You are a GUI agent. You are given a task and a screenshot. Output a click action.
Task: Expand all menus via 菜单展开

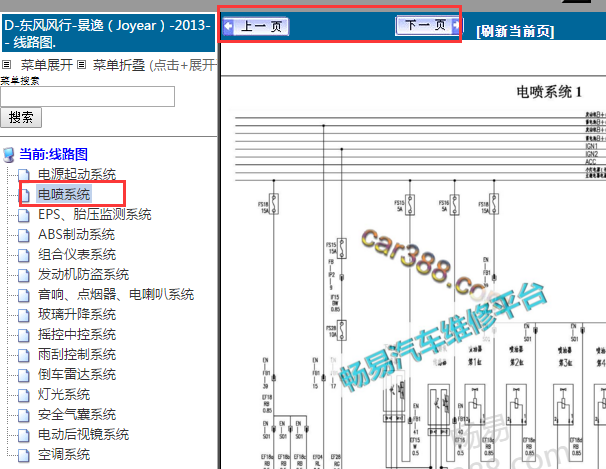(46, 65)
